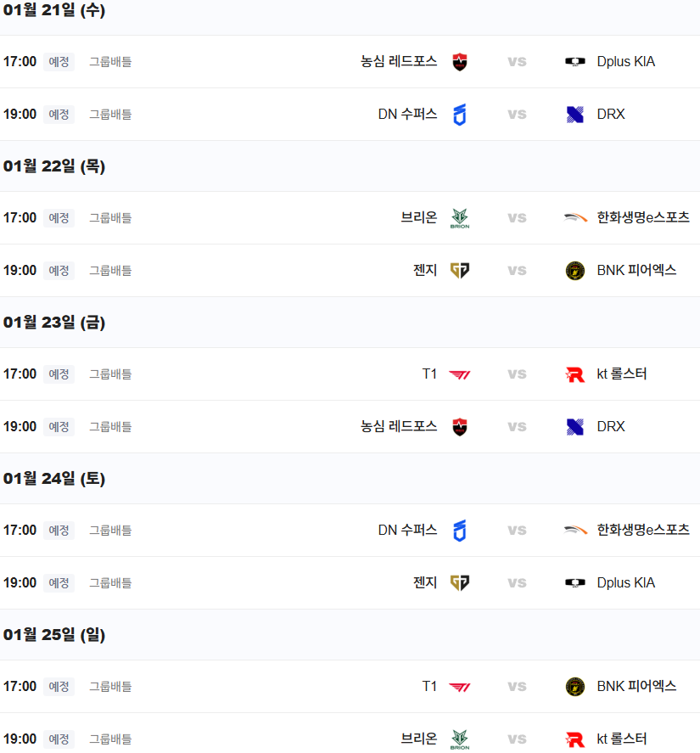Select the 01월 22일 (목) date header
The width and height of the screenshot is (700, 753).
[54, 166]
